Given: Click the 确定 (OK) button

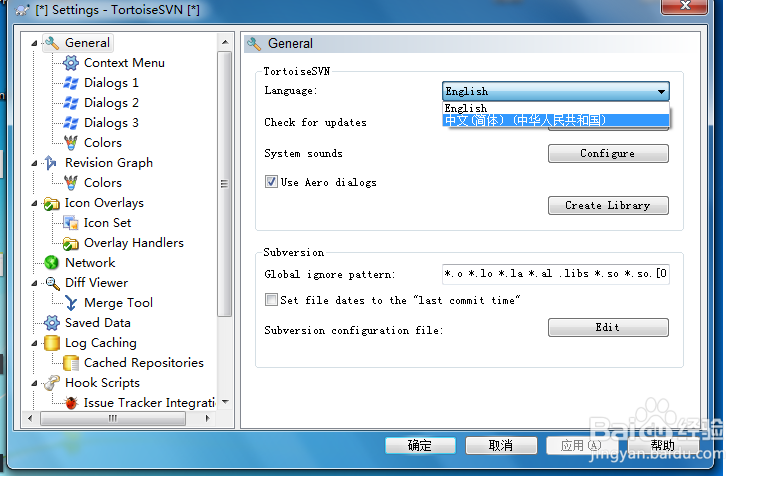Looking at the screenshot, I should coord(420,445).
